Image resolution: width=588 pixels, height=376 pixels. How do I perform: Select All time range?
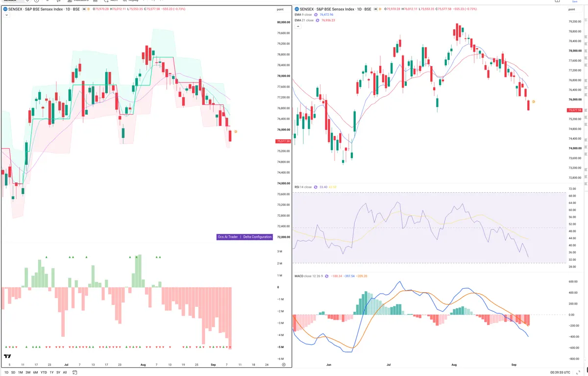[x=65, y=372]
